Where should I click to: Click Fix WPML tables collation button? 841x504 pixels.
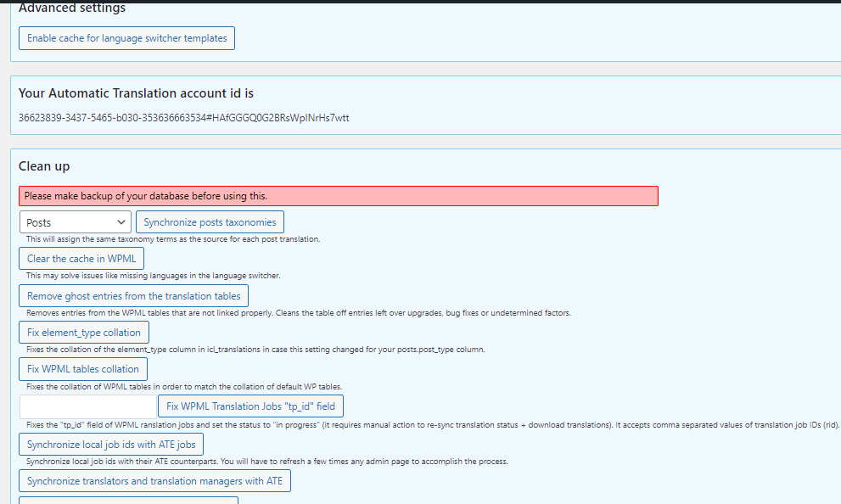83,369
